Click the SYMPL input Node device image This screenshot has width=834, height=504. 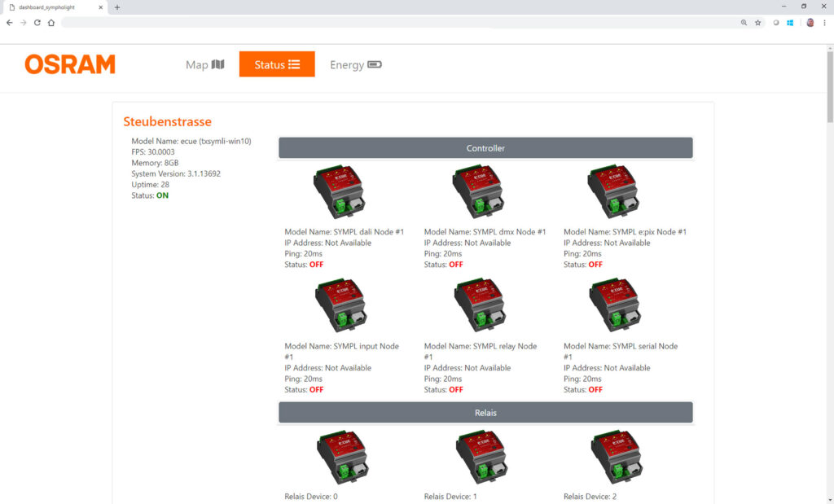[341, 305]
